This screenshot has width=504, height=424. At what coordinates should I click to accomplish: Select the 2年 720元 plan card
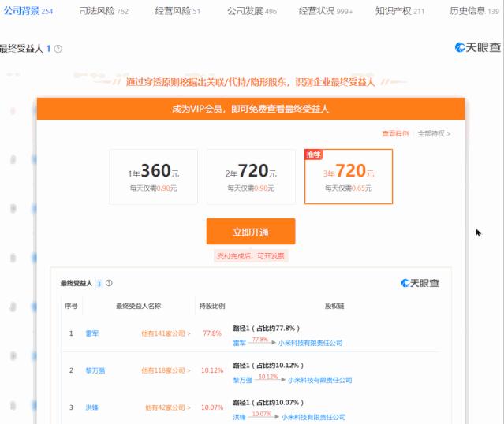(x=251, y=177)
